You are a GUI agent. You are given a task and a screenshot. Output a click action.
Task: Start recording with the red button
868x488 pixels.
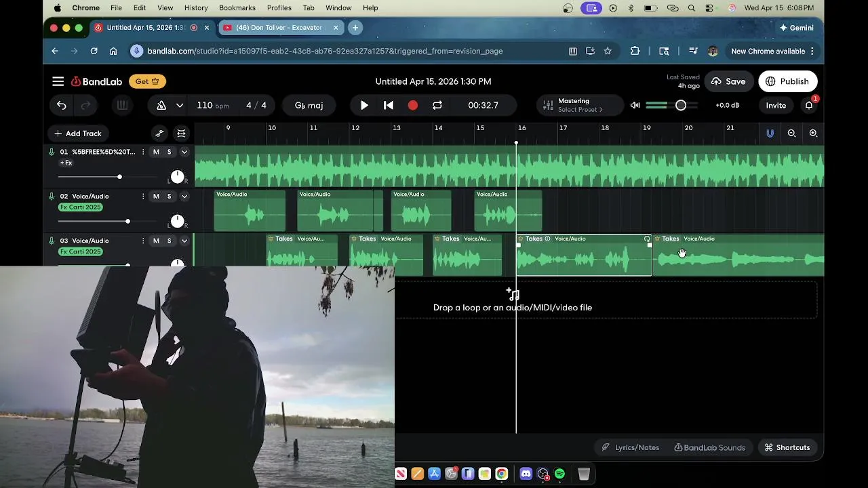[413, 105]
